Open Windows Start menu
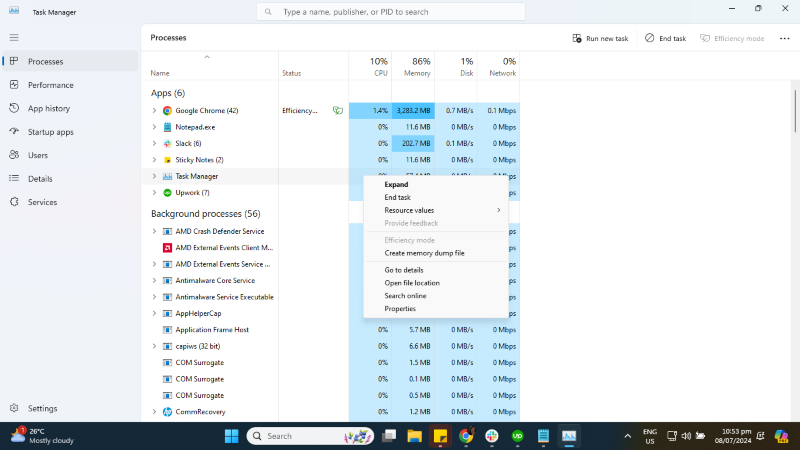The image size is (800, 450). 232,436
